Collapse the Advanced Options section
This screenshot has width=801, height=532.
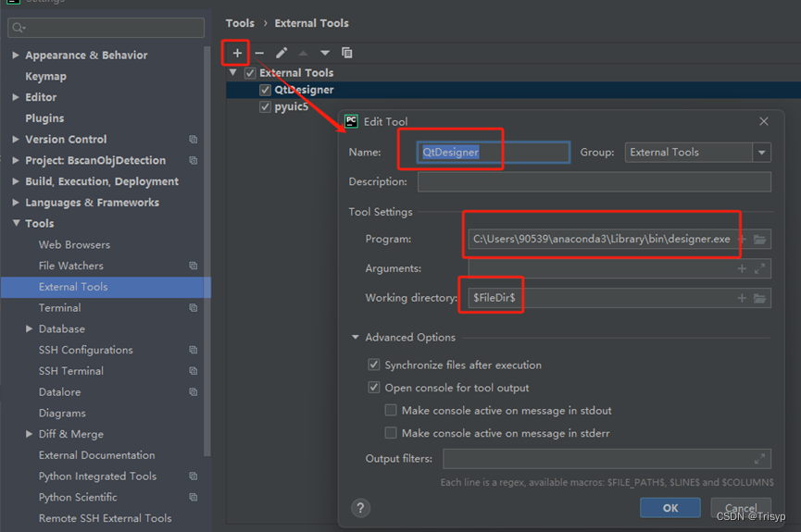click(x=355, y=337)
